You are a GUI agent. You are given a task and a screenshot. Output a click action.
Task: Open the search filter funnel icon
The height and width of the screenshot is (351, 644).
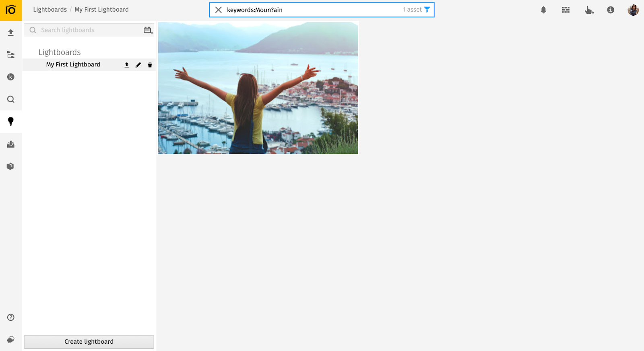point(427,10)
